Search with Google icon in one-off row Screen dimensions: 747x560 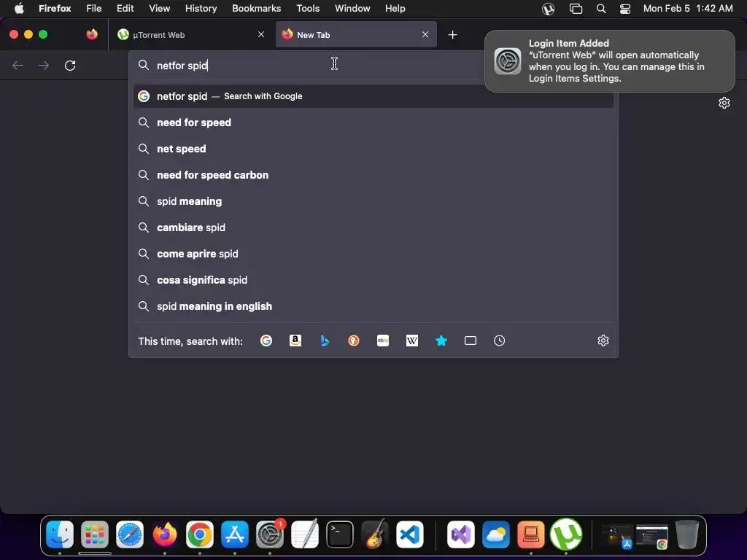coord(266,341)
